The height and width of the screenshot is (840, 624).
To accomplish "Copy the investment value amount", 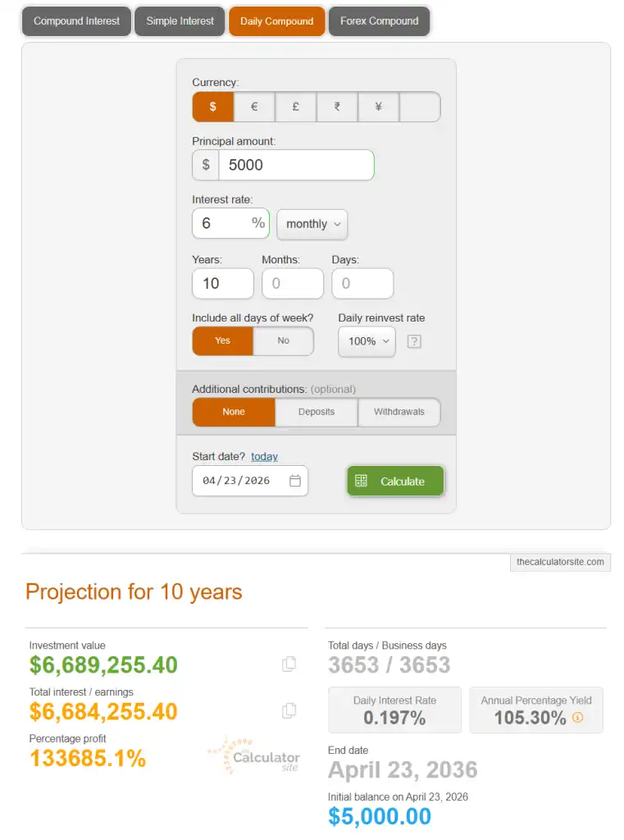I will (289, 664).
